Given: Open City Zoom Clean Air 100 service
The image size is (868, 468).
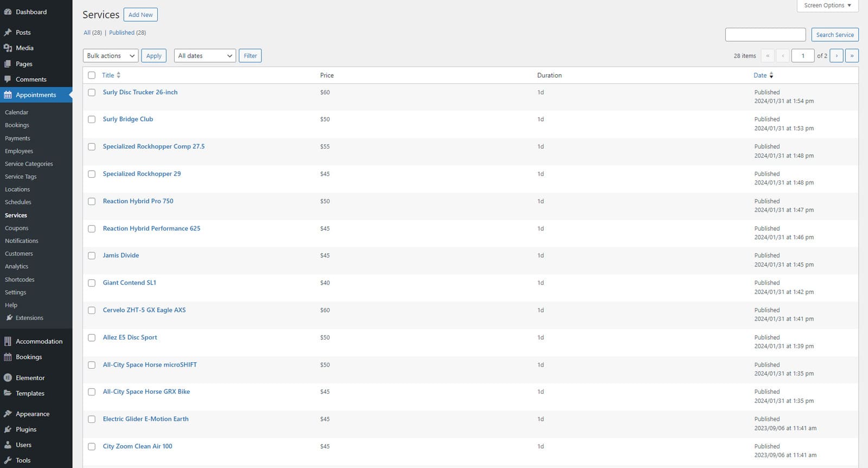Looking at the screenshot, I should coord(138,446).
